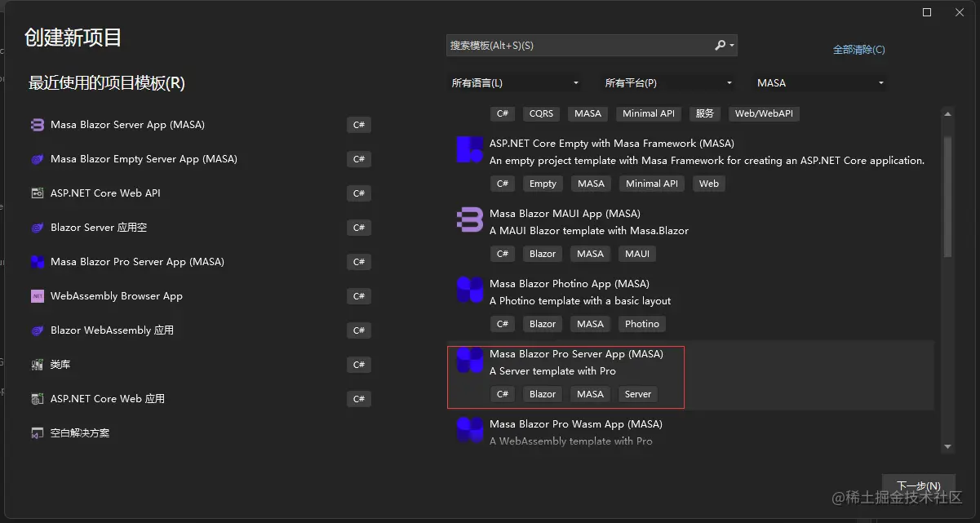Click the scrollbar up arrow
980x523 pixels.
(x=947, y=113)
